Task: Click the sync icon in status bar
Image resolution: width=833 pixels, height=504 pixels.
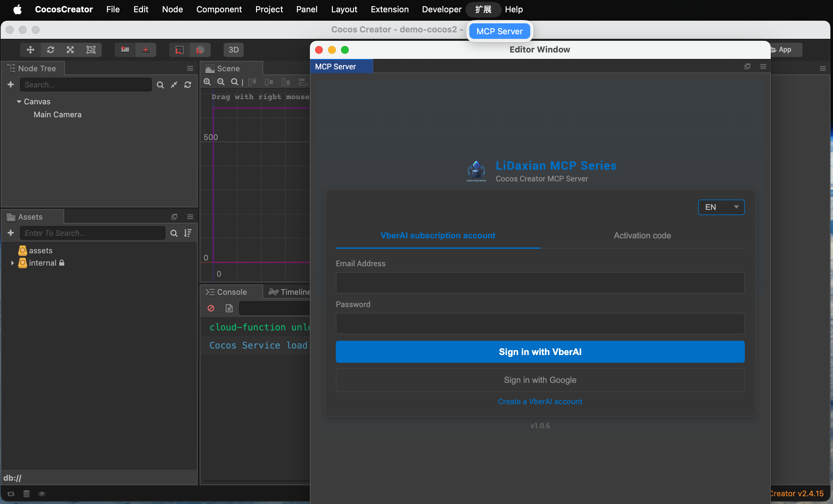Action: (x=11, y=494)
